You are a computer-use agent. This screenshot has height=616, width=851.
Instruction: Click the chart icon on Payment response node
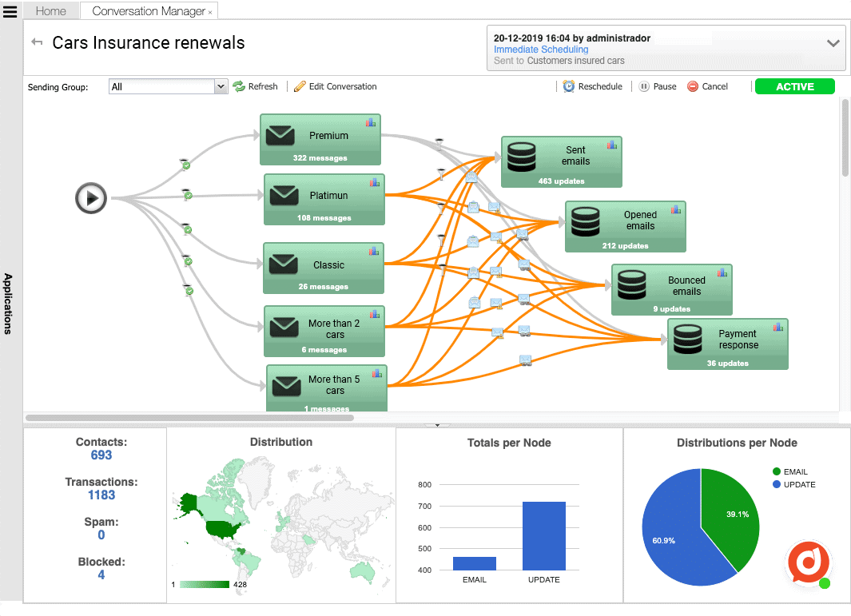pos(777,328)
